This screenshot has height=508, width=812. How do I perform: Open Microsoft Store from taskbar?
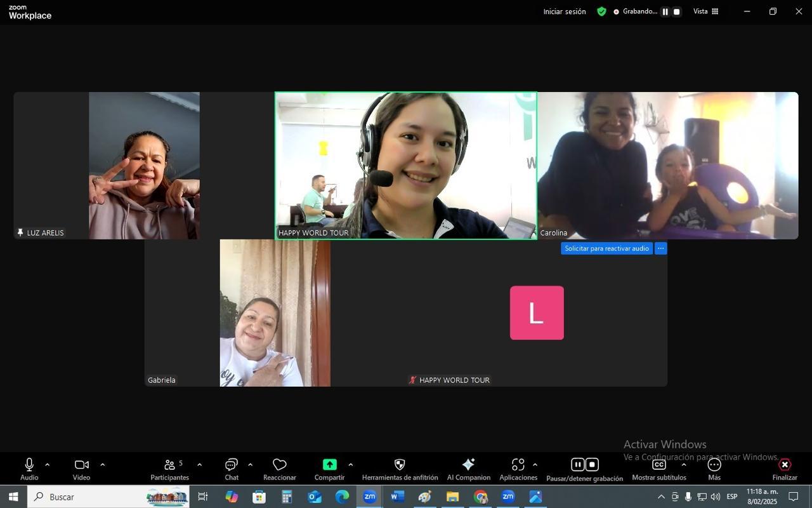click(259, 497)
